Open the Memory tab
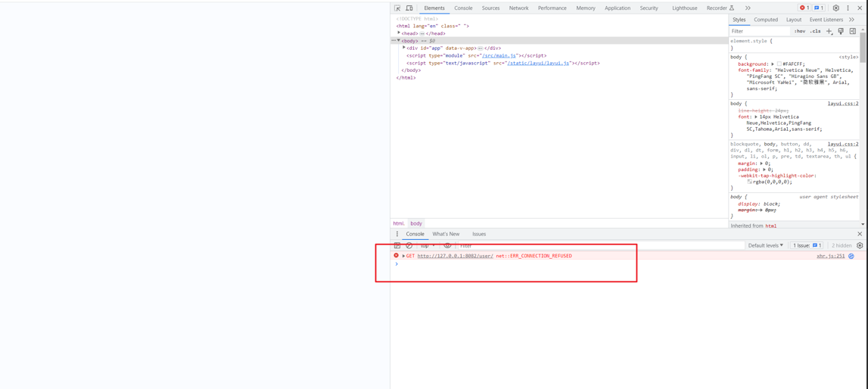 tap(586, 8)
